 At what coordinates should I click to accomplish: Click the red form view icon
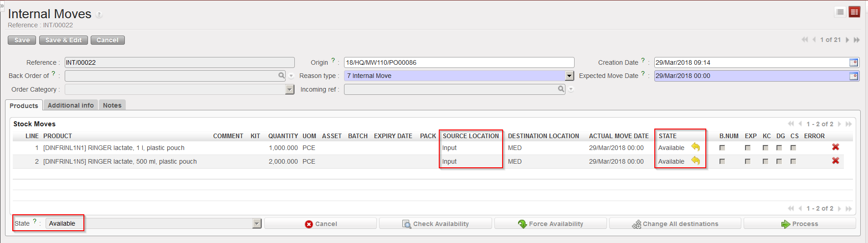pyautogui.click(x=854, y=12)
